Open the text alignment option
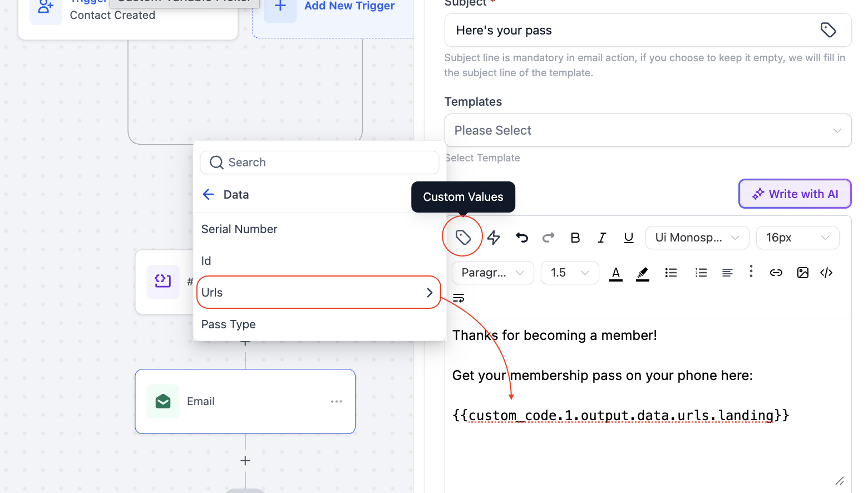The image size is (868, 493). (727, 273)
